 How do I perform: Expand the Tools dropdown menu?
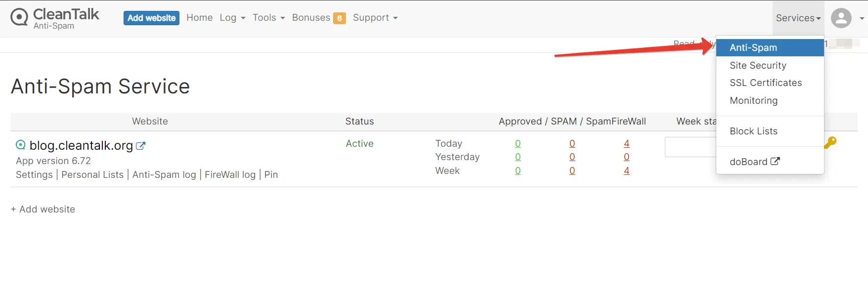(x=268, y=18)
